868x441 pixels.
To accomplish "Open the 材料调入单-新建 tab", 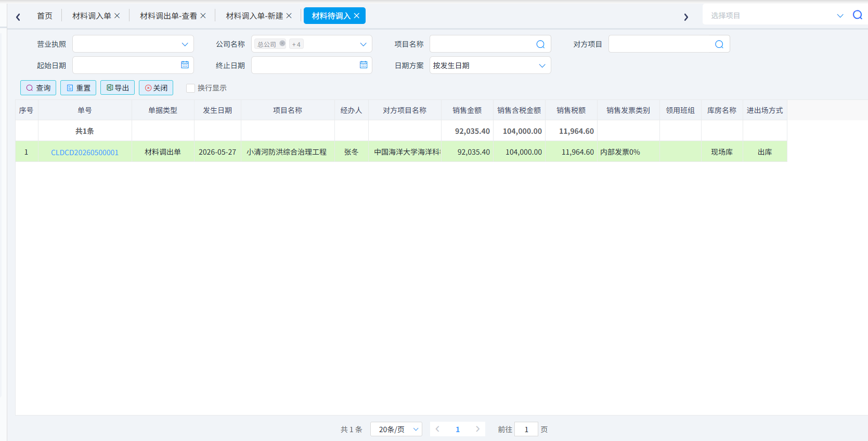I will [x=254, y=16].
